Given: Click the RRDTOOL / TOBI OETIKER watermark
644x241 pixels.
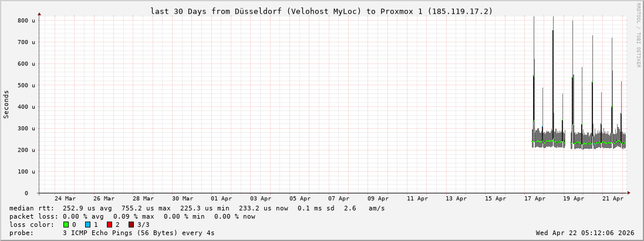Looking at the screenshot, I should point(638,35).
